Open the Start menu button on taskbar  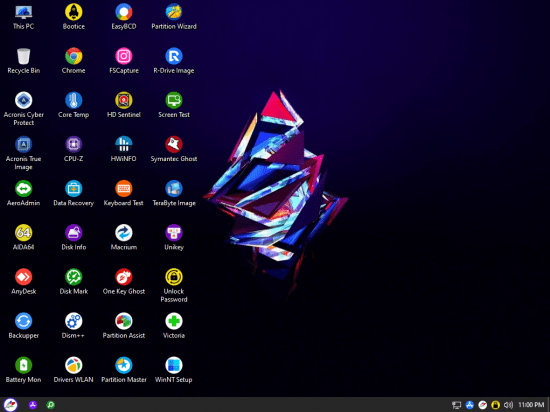click(x=10, y=405)
